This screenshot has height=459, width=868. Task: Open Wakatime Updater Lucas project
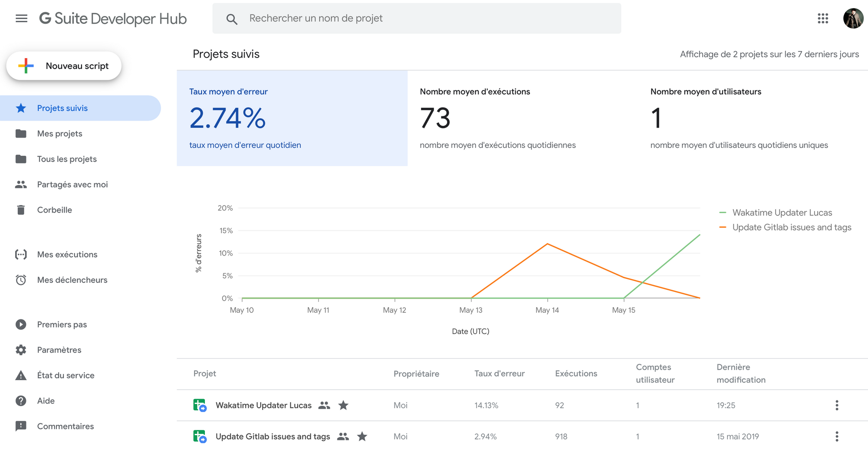pyautogui.click(x=263, y=405)
